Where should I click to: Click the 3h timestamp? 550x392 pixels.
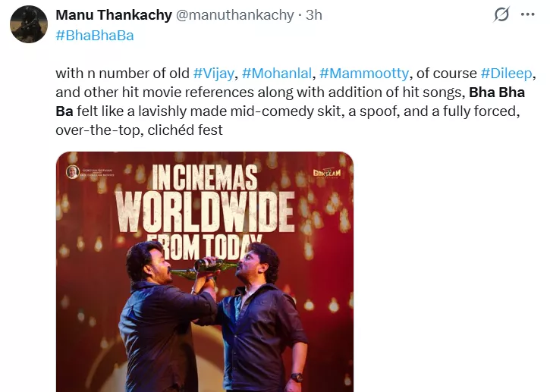(314, 16)
